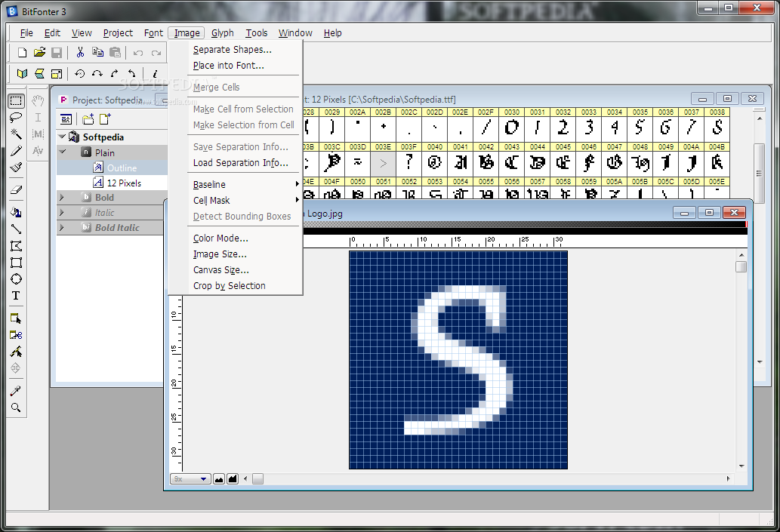
Task: Click the Paste icon in the toolbar
Action: pyautogui.click(x=116, y=52)
